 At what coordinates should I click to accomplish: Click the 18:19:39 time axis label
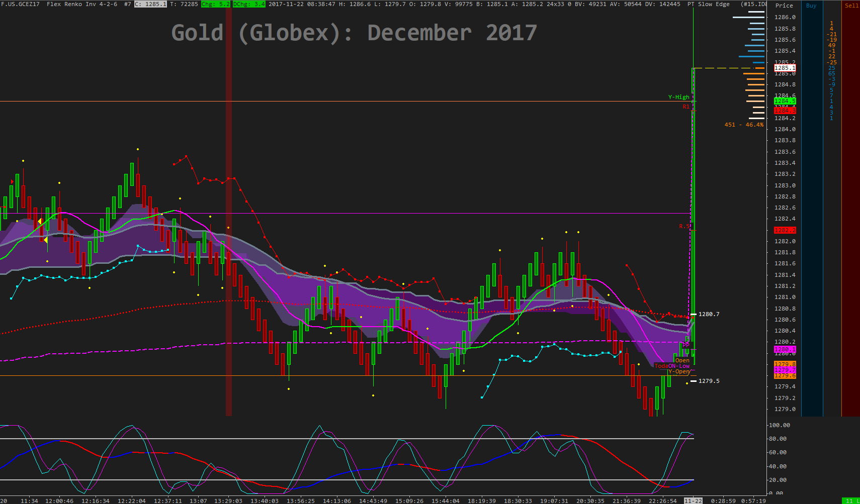[x=482, y=501]
